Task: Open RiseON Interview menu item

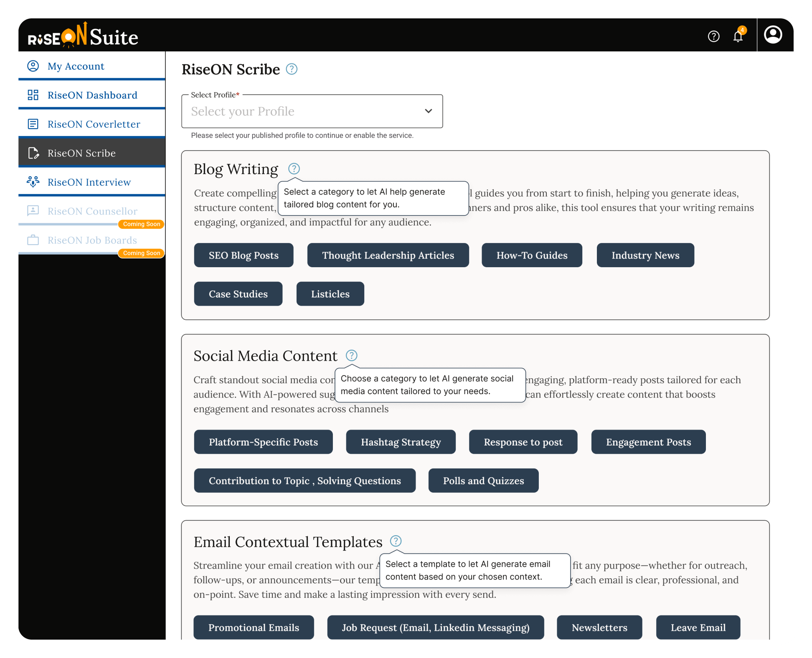Action: 92,182
